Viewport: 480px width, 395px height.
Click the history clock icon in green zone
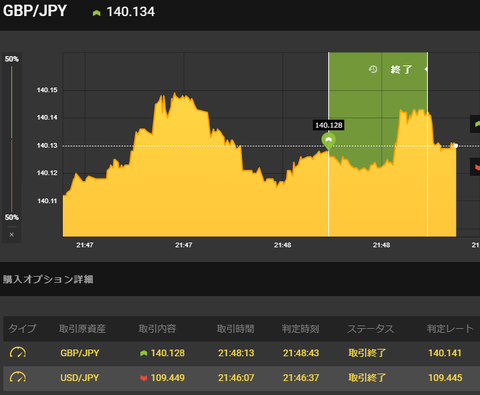373,69
